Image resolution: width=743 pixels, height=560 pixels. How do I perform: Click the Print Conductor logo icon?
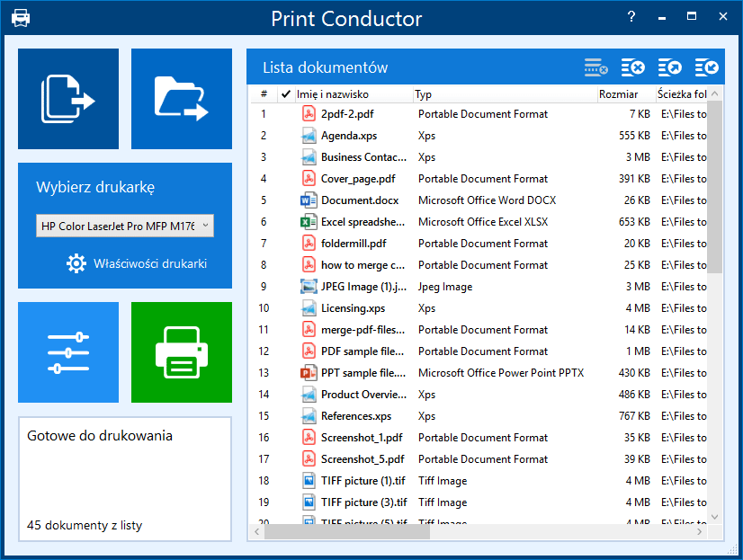click(x=21, y=18)
